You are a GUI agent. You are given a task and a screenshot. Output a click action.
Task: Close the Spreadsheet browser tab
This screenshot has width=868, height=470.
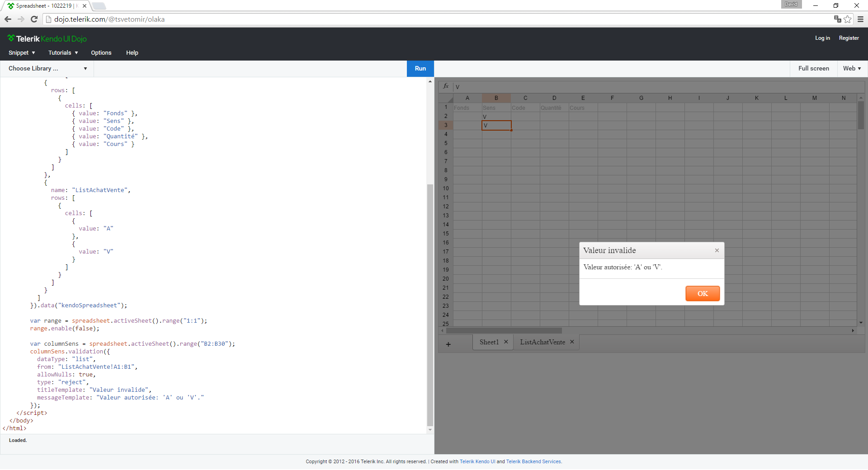(x=85, y=6)
